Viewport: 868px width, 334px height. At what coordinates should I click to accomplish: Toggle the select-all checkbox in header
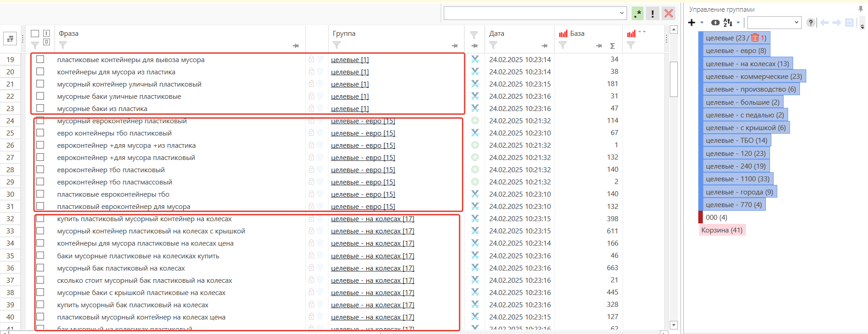coord(35,34)
